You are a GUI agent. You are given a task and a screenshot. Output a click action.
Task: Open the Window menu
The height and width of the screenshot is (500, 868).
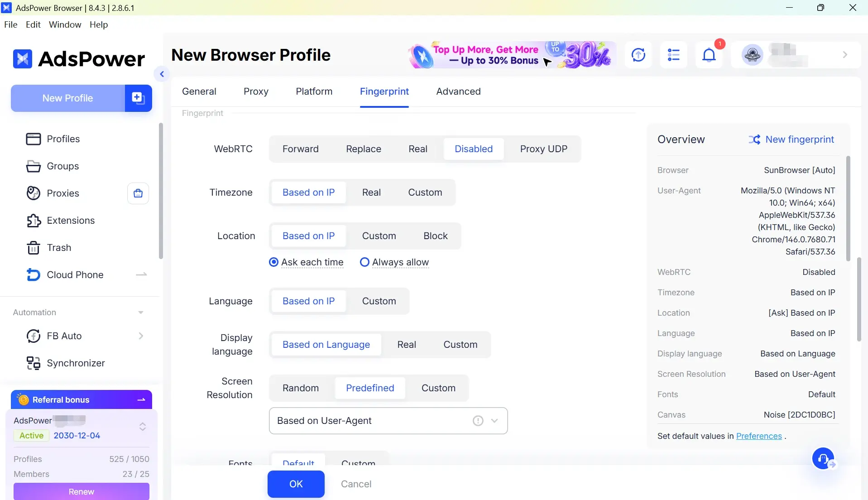click(65, 24)
